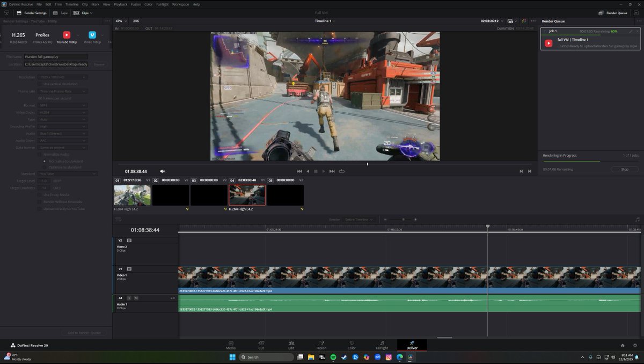The height and width of the screenshot is (364, 644).
Task: Open the Frame rate dropdown
Action: coord(63,91)
